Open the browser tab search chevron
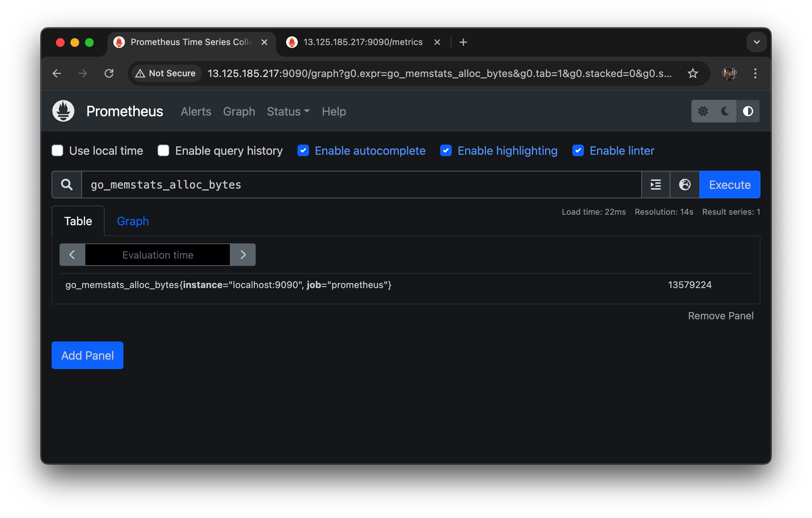Viewport: 812px width, 518px height. click(x=756, y=42)
